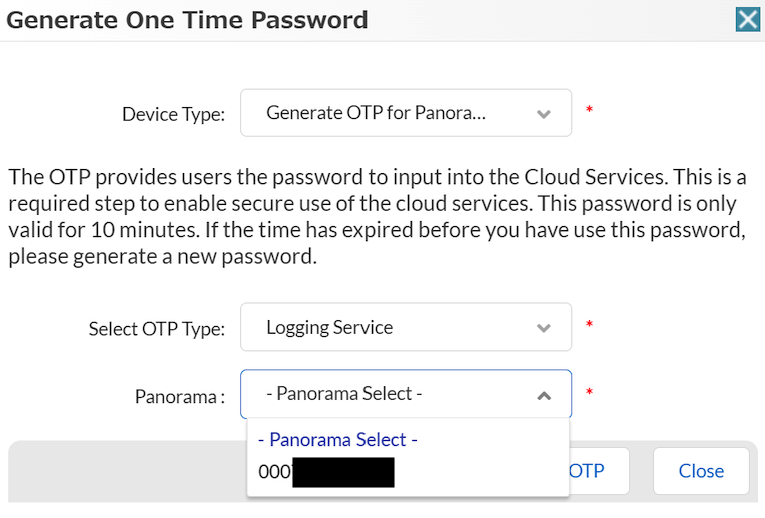Image resolution: width=765 pixels, height=518 pixels.
Task: Click the Device Type label
Action: (173, 114)
